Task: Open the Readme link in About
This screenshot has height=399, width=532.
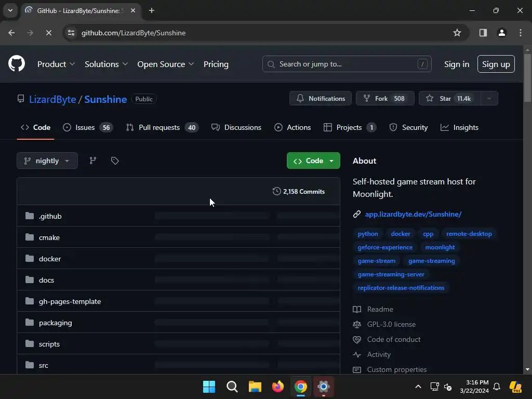Action: click(380, 310)
